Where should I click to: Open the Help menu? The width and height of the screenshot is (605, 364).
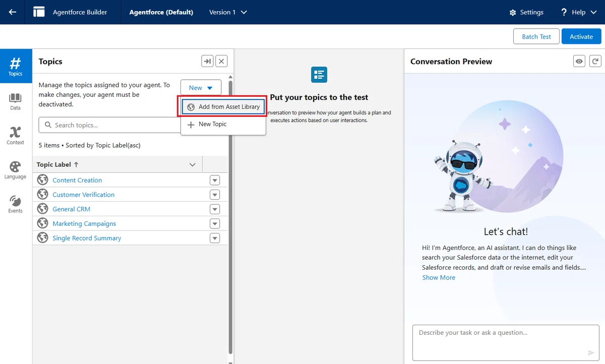[x=579, y=12]
